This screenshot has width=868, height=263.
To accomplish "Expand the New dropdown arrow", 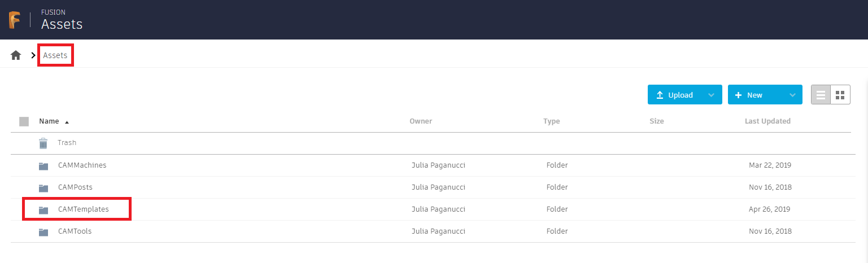I will click(792, 95).
